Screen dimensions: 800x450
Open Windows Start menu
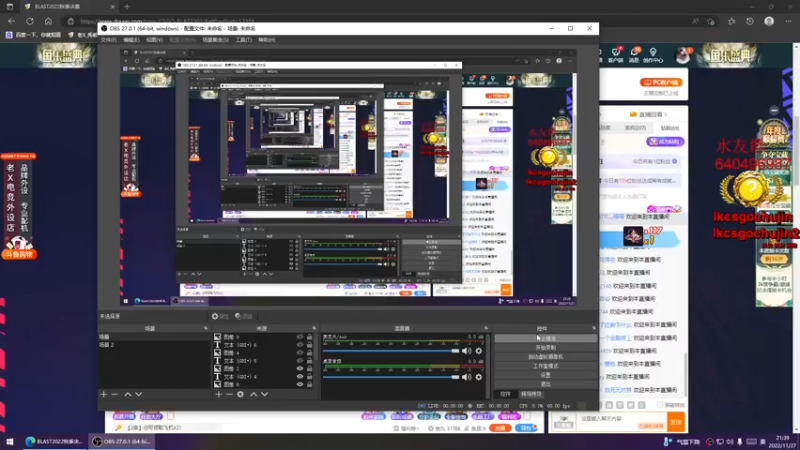click(x=10, y=442)
